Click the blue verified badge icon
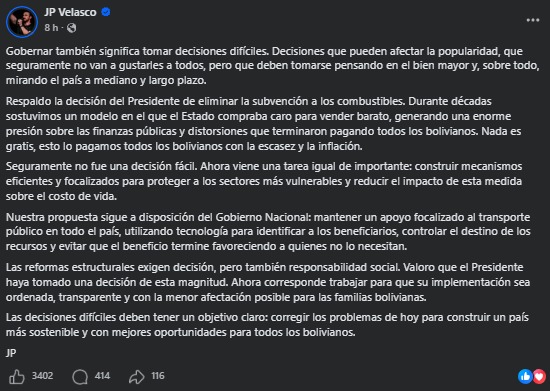 (106, 12)
